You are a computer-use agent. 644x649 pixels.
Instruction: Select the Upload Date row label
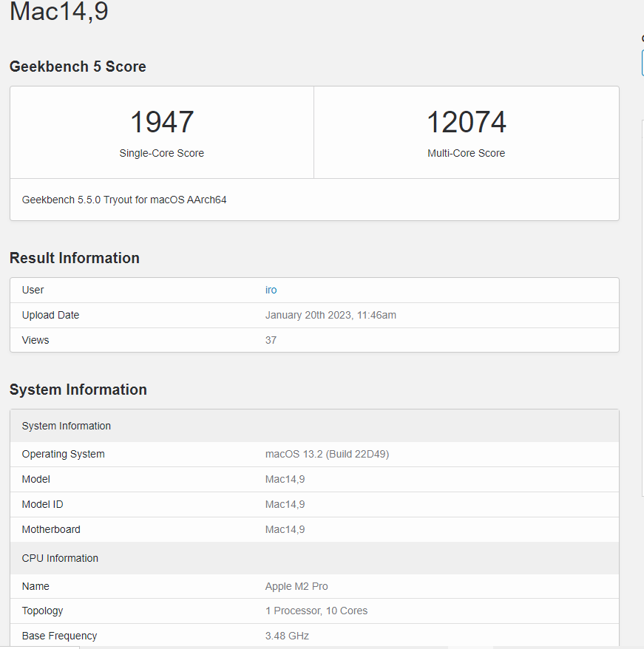50,316
